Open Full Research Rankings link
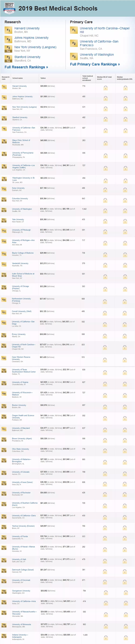Viewport: 135px width, 644px height. click(26, 67)
